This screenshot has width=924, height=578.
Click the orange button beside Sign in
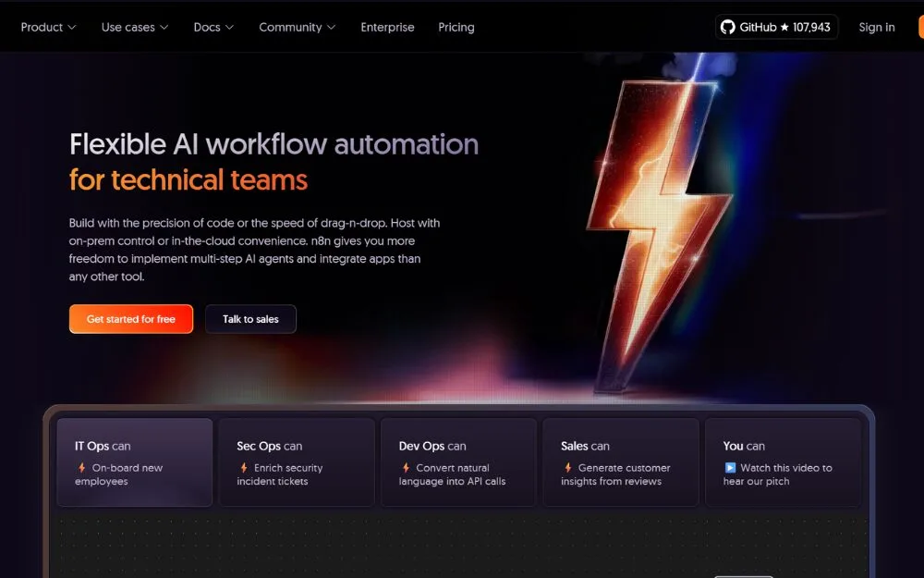(x=921, y=27)
